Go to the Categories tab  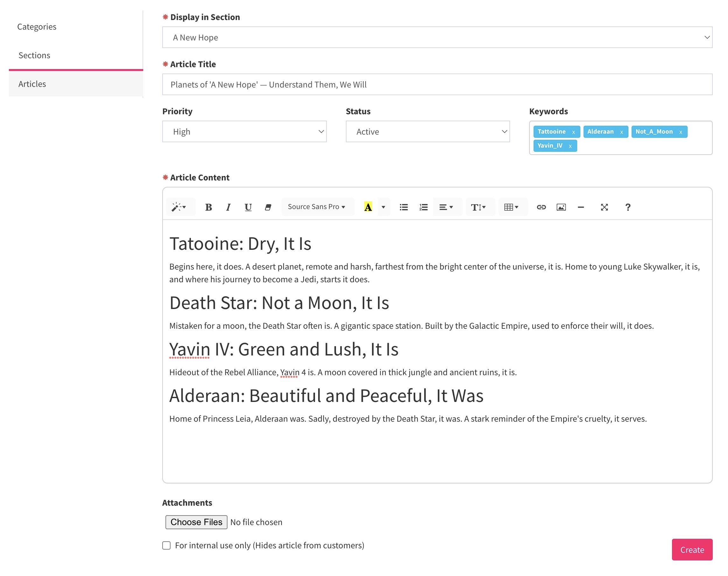pos(37,27)
